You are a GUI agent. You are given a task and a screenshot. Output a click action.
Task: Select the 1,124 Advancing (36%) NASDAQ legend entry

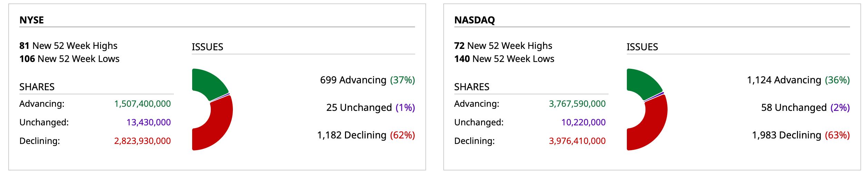click(798, 80)
